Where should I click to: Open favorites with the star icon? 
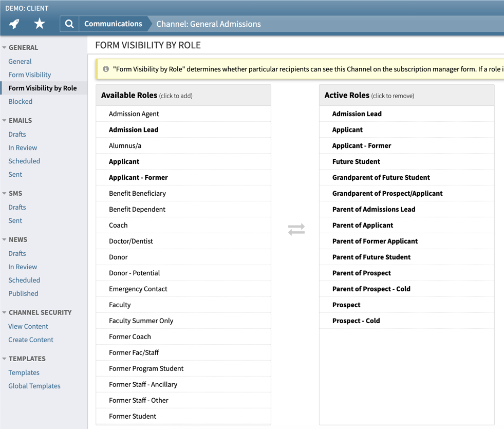click(x=40, y=24)
